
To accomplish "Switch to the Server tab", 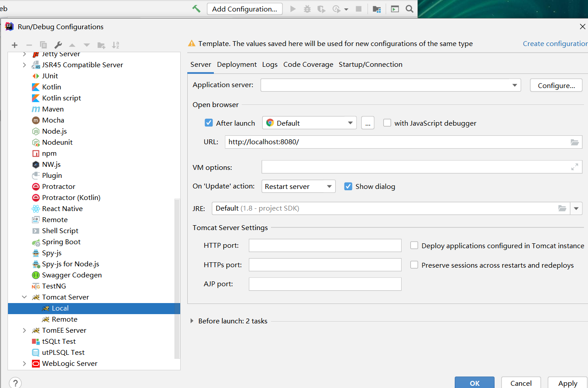I will 201,64.
